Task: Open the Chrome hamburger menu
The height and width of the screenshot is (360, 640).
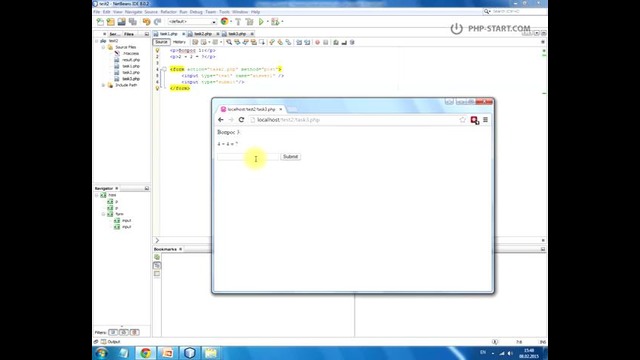Action: click(x=485, y=120)
